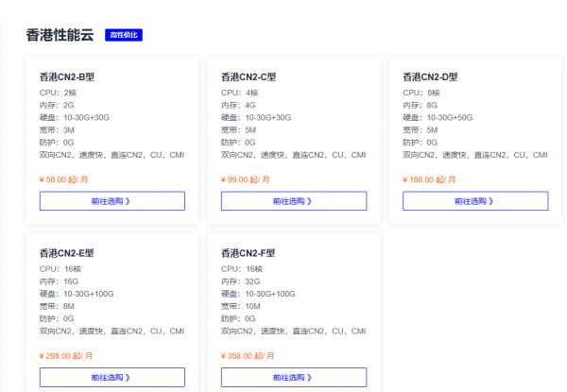The image size is (567, 392).
Task: Click 硬盘: 10-30G+50G in the D型 card
Action: [438, 117]
